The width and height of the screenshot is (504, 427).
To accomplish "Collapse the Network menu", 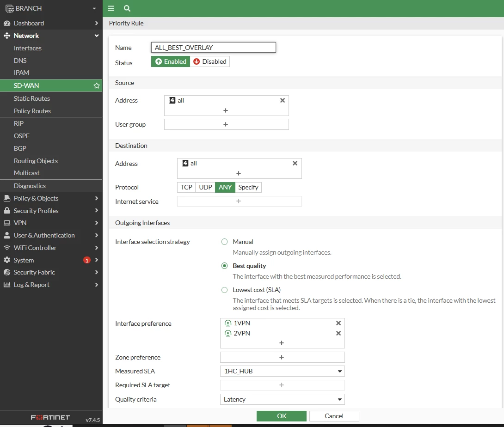I will pyautogui.click(x=97, y=36).
